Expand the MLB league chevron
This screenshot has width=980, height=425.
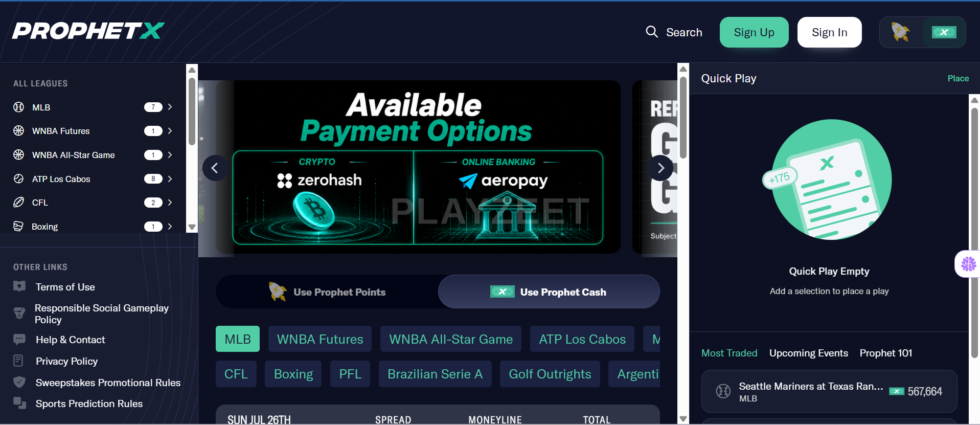pos(170,107)
